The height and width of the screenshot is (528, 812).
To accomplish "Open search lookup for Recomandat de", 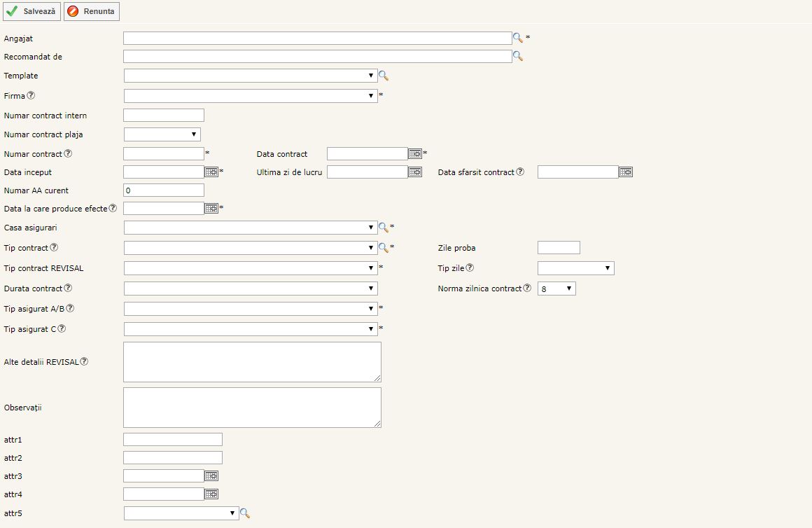I will [518, 57].
